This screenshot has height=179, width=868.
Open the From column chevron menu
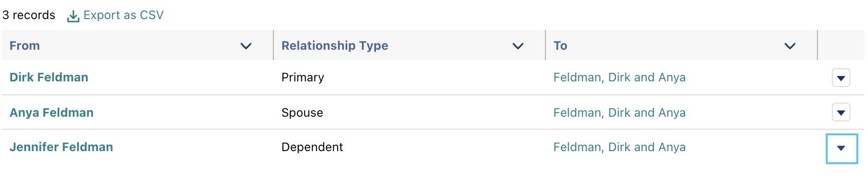[x=246, y=46]
